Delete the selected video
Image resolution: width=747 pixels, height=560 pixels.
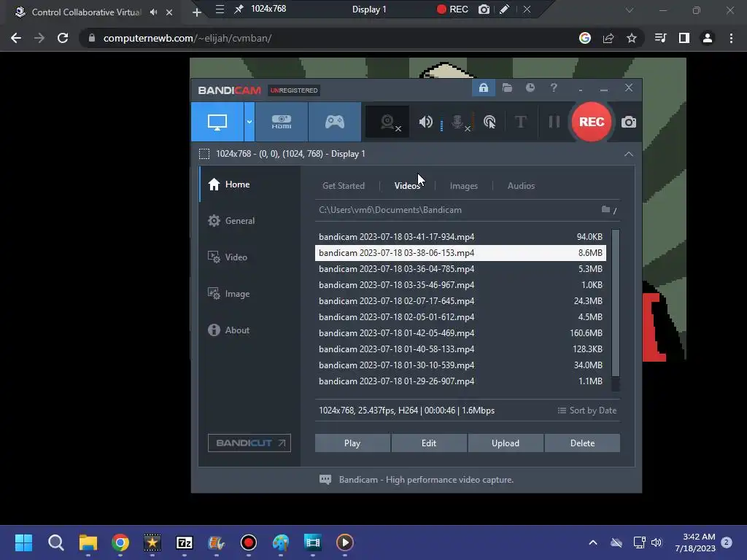pos(582,443)
